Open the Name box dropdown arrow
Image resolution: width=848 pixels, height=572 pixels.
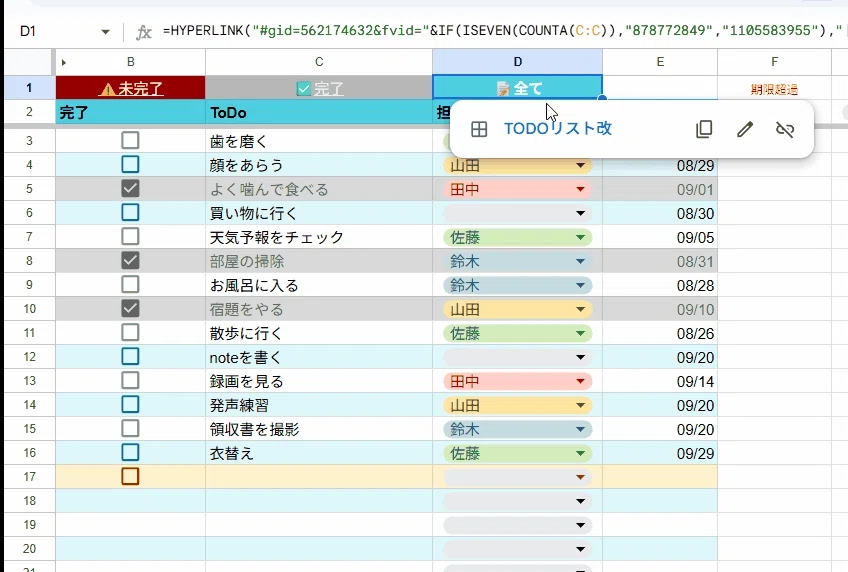click(105, 32)
